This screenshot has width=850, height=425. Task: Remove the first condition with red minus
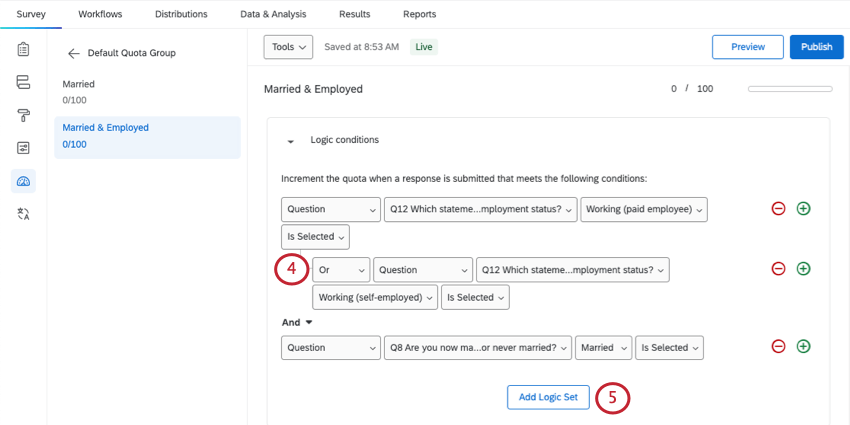[778, 209]
